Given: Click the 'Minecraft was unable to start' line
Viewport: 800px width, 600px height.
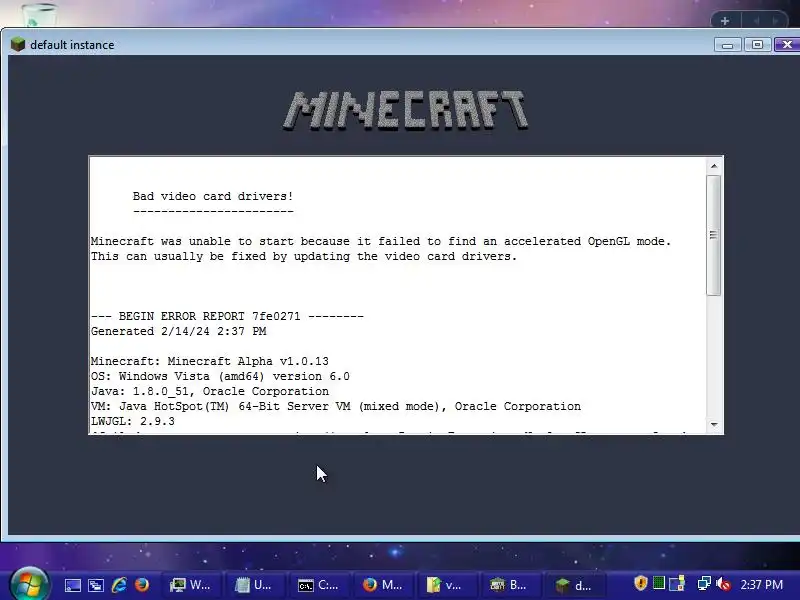Looking at the screenshot, I should tap(381, 241).
